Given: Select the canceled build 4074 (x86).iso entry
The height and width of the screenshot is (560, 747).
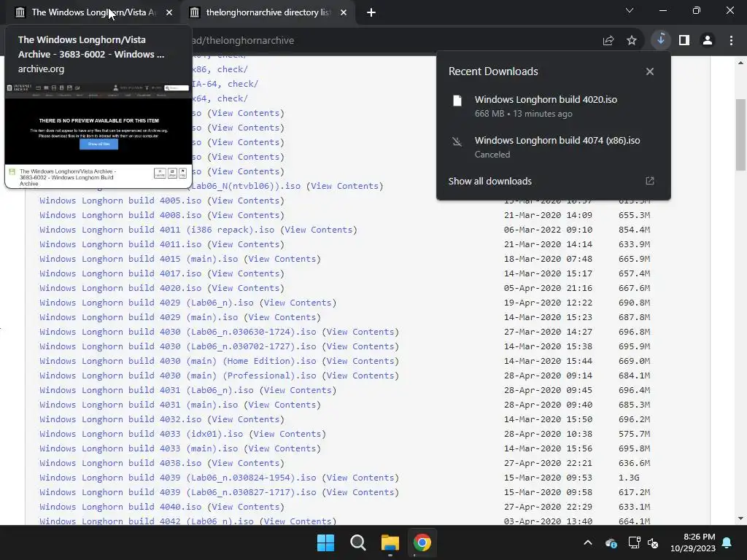Looking at the screenshot, I should 553,147.
